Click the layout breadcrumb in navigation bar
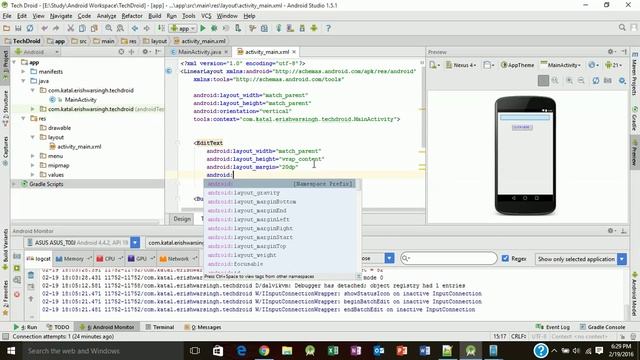Viewport: 640px width, 360px height. (x=155, y=41)
